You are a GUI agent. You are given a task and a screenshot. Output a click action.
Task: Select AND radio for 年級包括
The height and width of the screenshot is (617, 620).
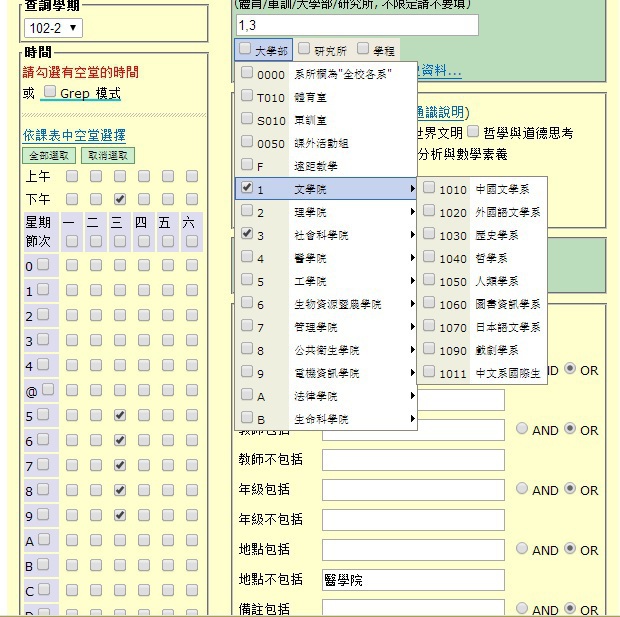(x=522, y=488)
